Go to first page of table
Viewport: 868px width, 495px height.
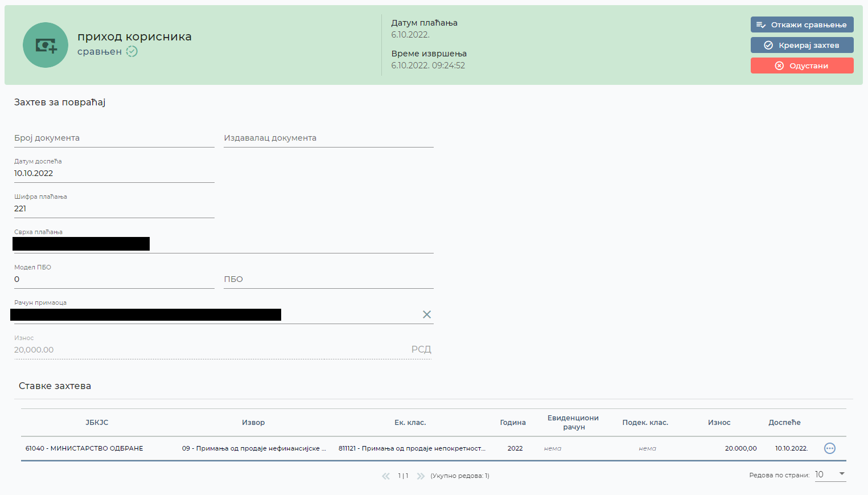click(x=386, y=476)
